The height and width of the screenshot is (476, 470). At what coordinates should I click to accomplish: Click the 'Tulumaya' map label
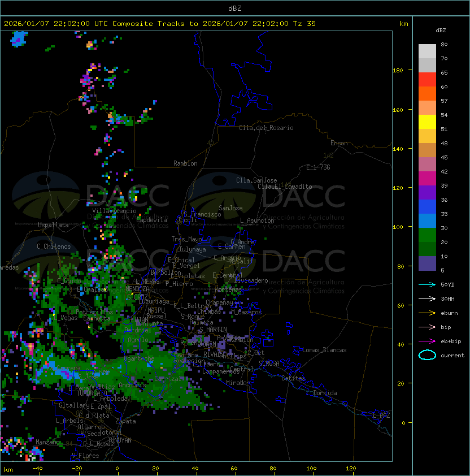click(193, 249)
